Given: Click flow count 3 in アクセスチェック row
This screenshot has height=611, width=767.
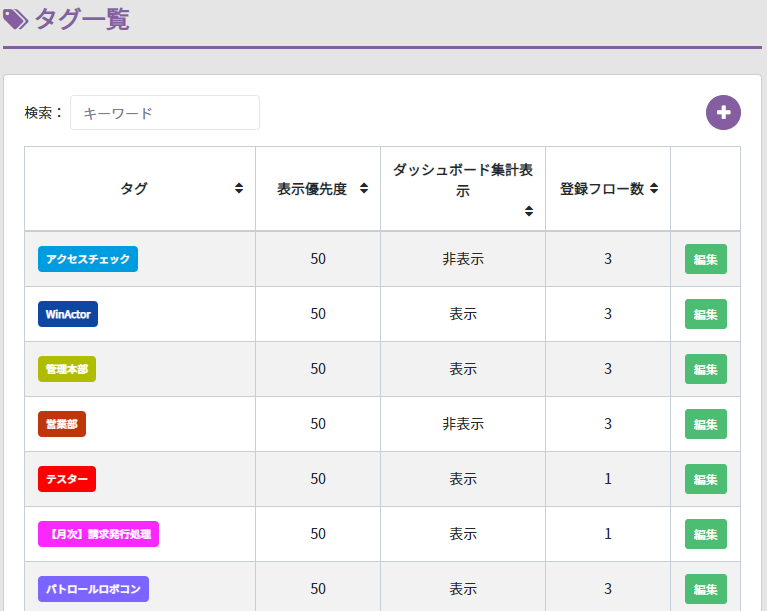Looking at the screenshot, I should (608, 259).
